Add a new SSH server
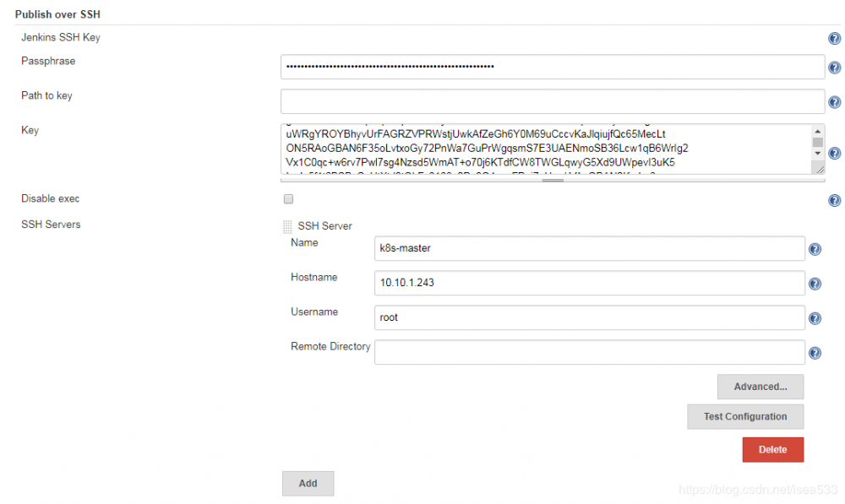 pos(308,483)
